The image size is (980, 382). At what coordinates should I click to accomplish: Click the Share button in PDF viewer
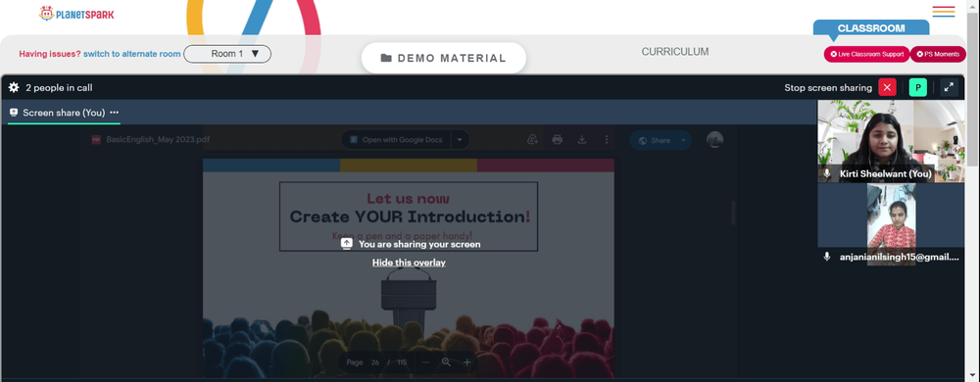(654, 140)
